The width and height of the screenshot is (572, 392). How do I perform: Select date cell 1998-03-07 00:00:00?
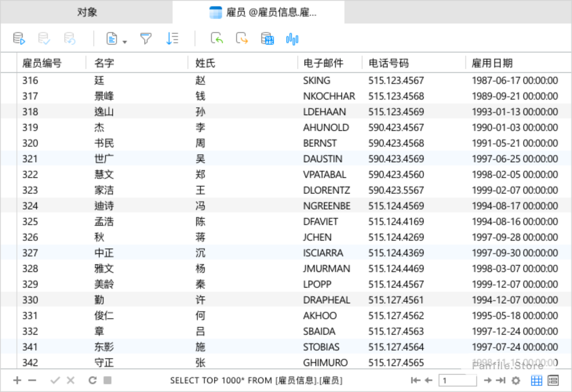(x=515, y=269)
